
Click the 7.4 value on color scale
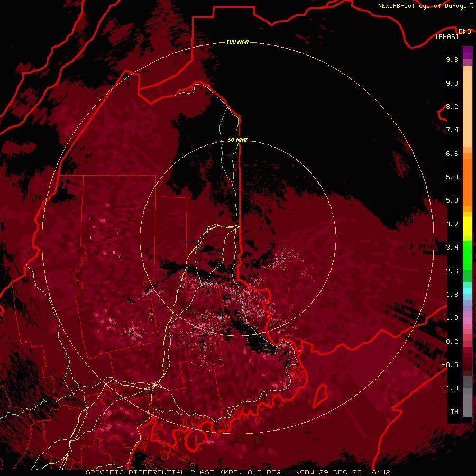(452, 130)
